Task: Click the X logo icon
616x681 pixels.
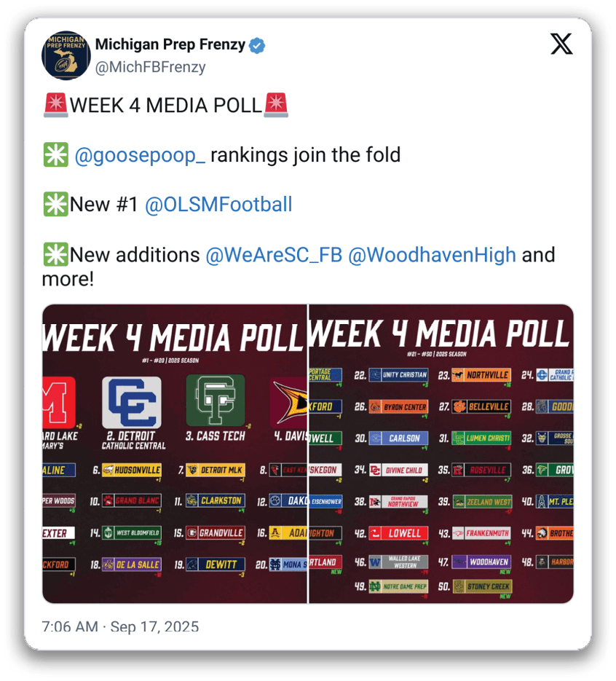Action: (x=561, y=44)
